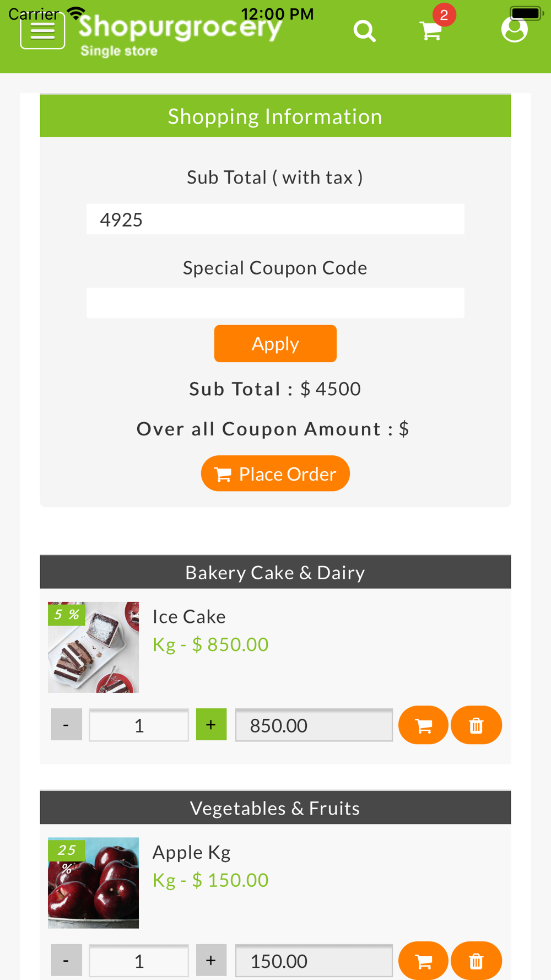Delete Apple Kg from cart
The image size is (551, 980).
(x=476, y=961)
